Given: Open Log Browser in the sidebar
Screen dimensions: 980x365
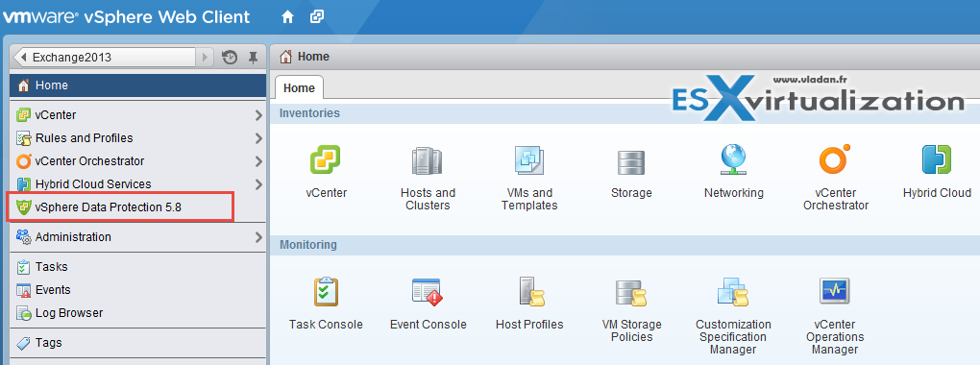Looking at the screenshot, I should coord(138,313).
